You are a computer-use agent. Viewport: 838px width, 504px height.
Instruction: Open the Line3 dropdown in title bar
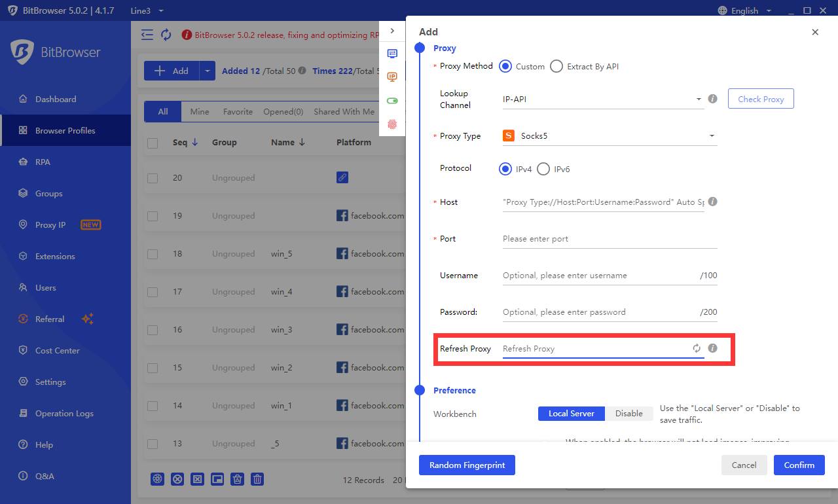pyautogui.click(x=147, y=10)
